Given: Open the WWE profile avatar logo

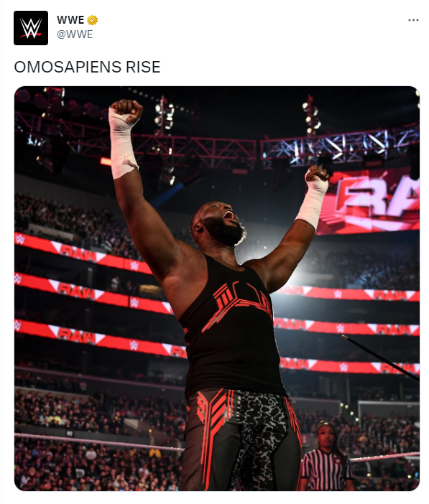Looking at the screenshot, I should click(31, 28).
